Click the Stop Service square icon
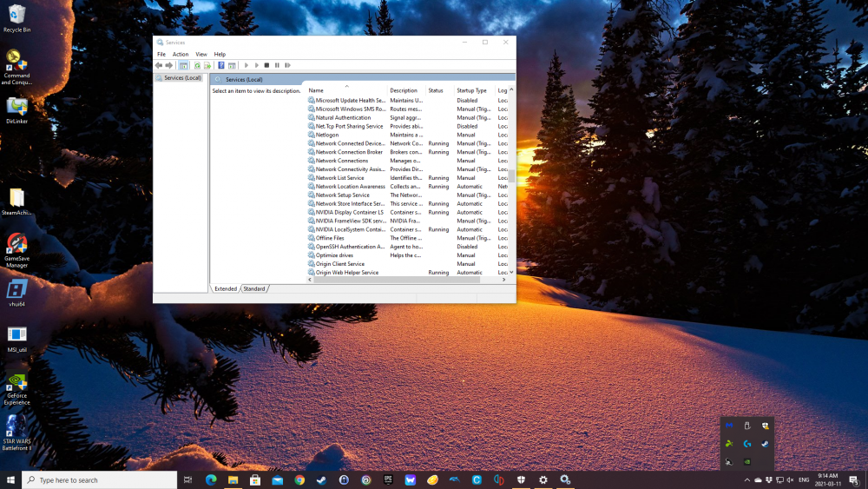The width and height of the screenshot is (868, 489). click(266, 65)
